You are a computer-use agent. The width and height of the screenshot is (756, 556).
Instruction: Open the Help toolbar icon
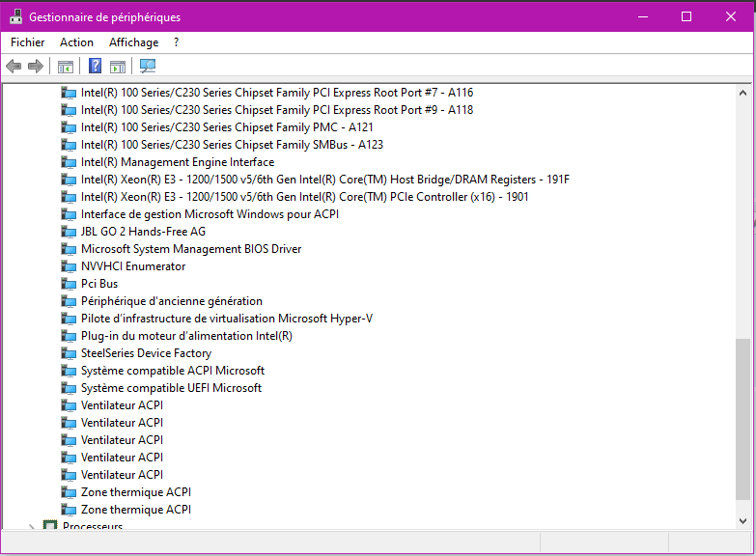click(95, 66)
